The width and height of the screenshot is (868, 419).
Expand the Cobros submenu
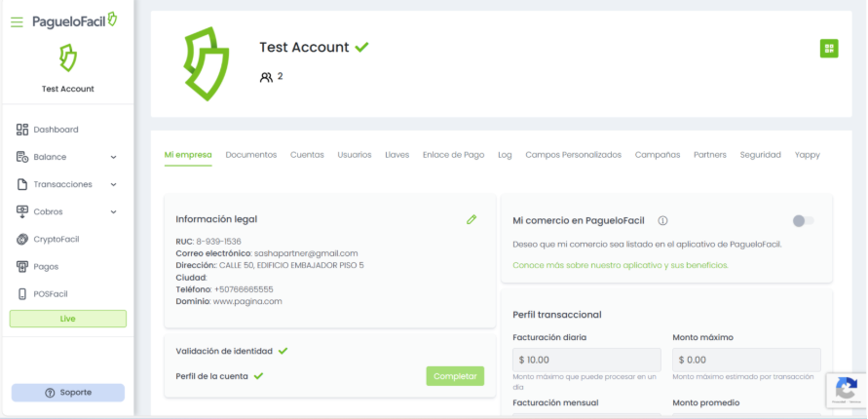pos(113,211)
